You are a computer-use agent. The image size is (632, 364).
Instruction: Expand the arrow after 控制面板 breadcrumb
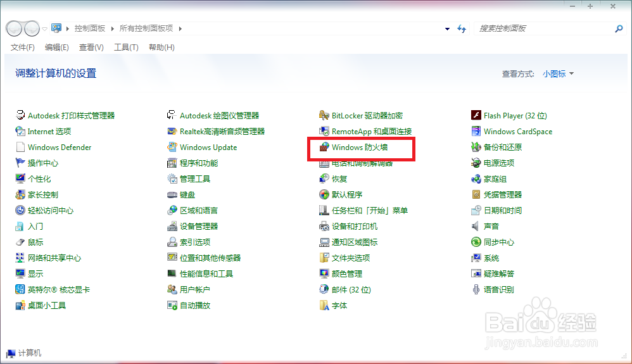[112, 28]
